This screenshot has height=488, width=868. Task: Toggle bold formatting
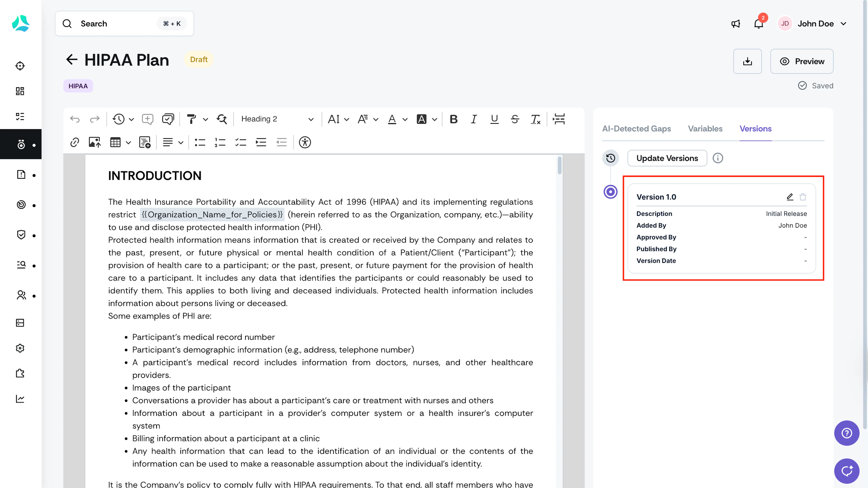coord(453,119)
